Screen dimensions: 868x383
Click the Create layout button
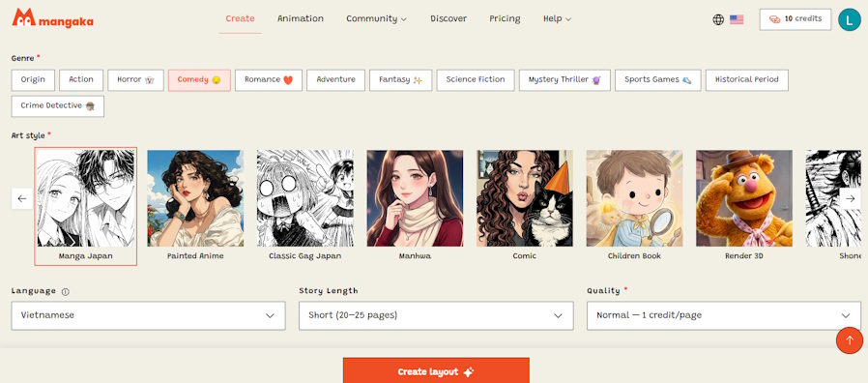point(436,370)
